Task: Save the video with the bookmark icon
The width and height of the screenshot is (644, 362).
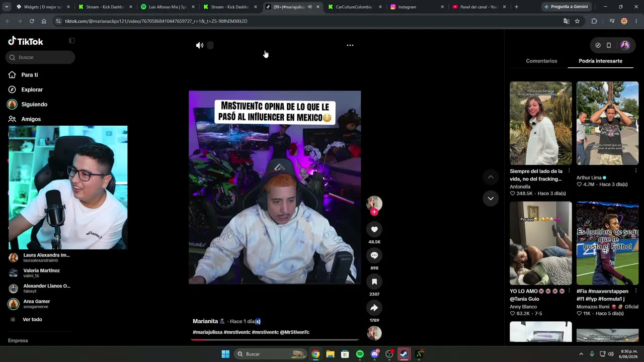Action: click(374, 282)
